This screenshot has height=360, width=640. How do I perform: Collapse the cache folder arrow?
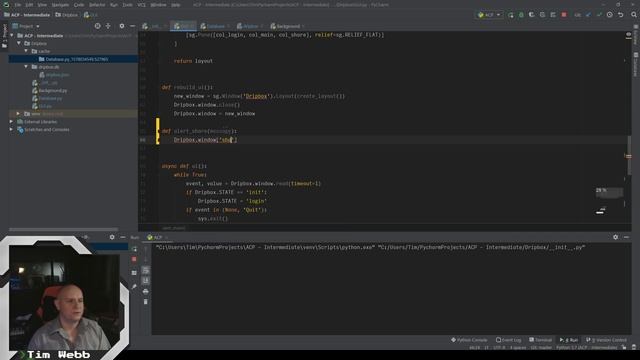pyautogui.click(x=26, y=51)
